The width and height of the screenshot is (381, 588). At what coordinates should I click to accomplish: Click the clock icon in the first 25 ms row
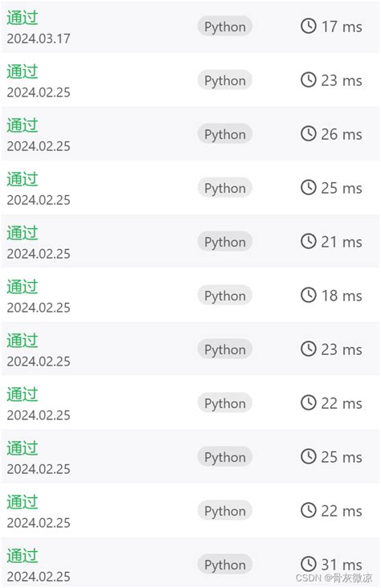[309, 187]
